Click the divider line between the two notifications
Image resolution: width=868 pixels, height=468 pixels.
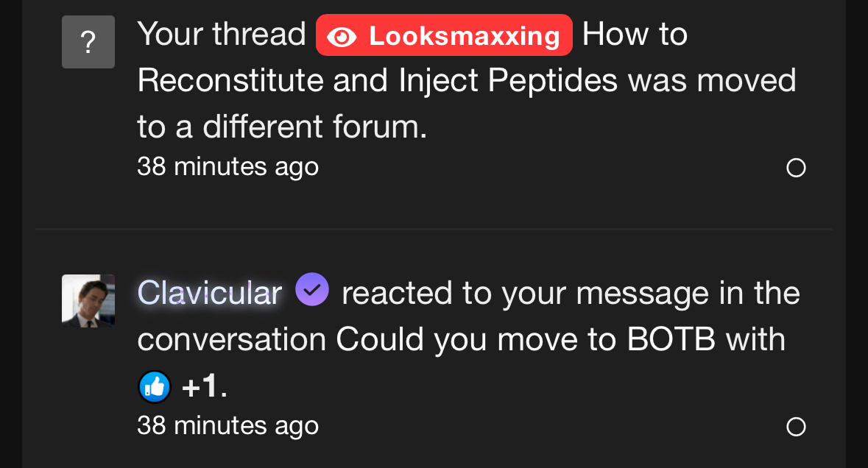click(434, 228)
